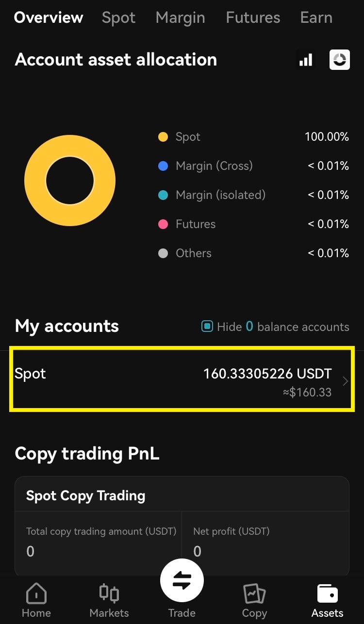
Task: Switch to bar chart allocation view
Action: tap(306, 60)
